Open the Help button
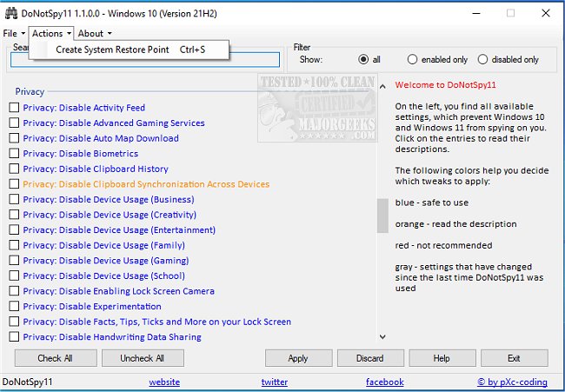The image size is (565, 392). (x=442, y=358)
